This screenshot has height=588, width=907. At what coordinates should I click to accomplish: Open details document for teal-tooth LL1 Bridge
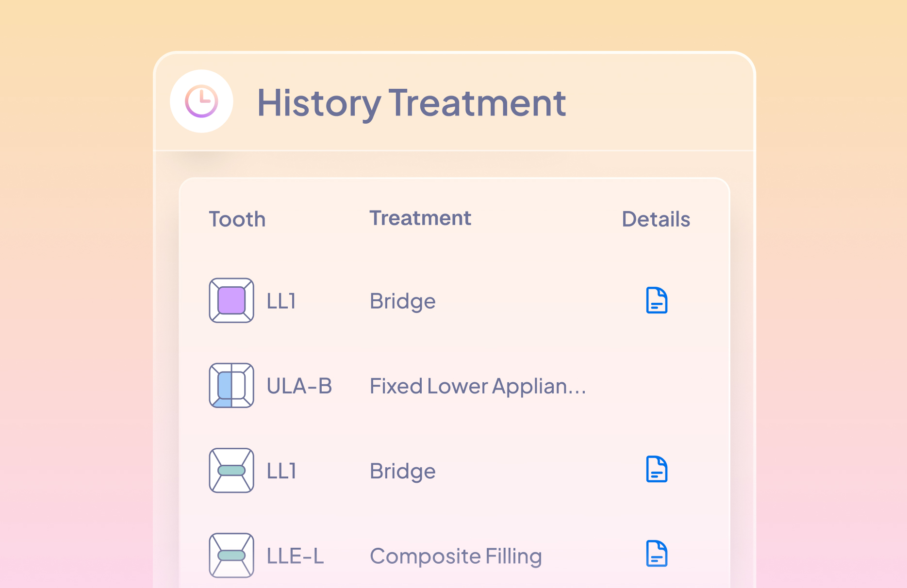point(657,469)
